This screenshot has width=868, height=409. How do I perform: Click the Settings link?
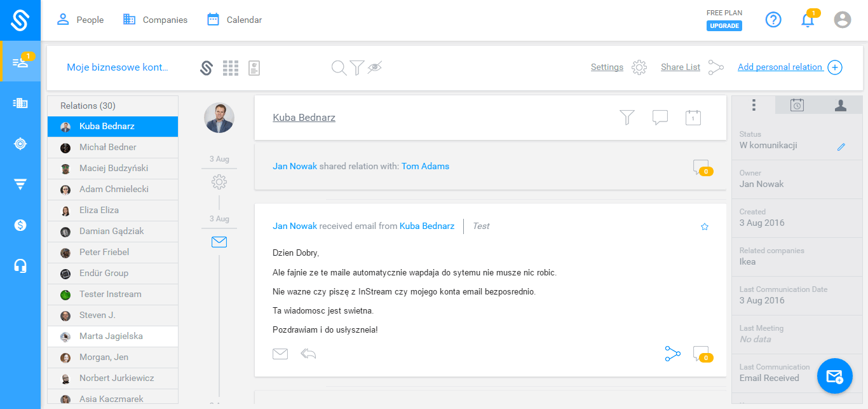coord(607,67)
